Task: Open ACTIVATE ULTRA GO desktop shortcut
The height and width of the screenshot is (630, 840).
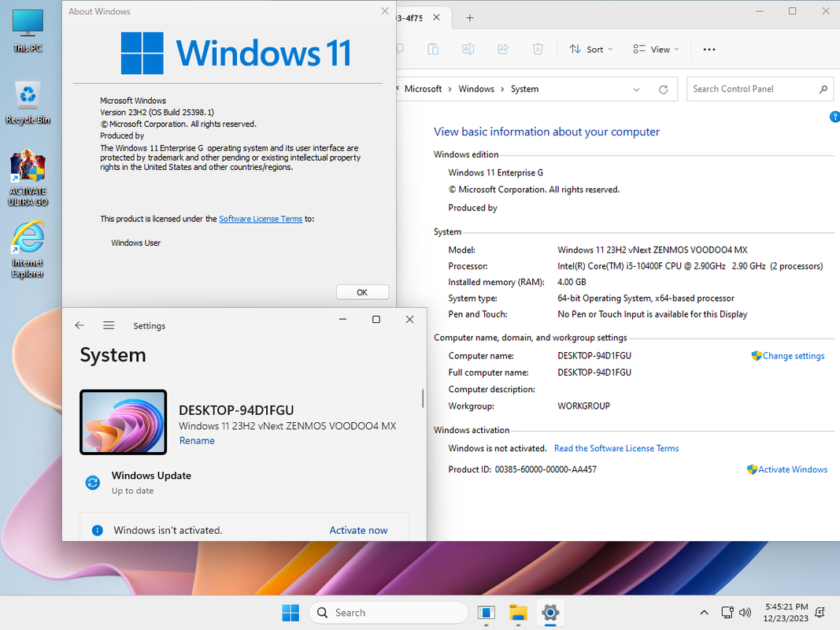Action: coord(28,179)
